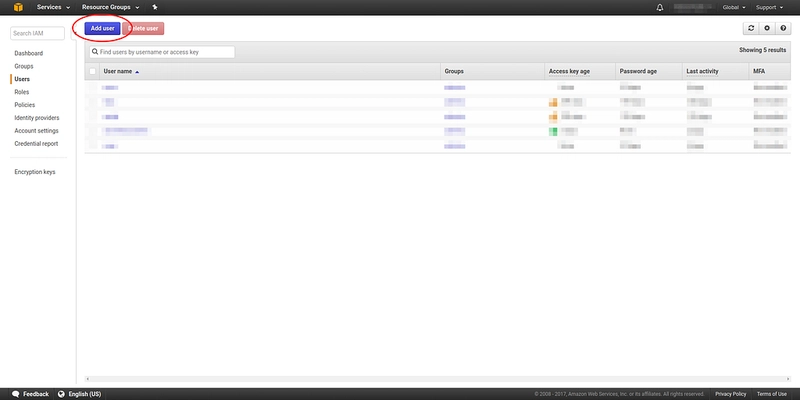Click the globe language icon
This screenshot has height=400, width=800.
pos(61,394)
